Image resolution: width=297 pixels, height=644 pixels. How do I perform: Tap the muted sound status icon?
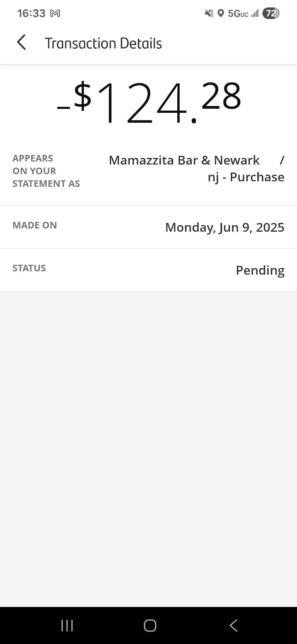[209, 13]
